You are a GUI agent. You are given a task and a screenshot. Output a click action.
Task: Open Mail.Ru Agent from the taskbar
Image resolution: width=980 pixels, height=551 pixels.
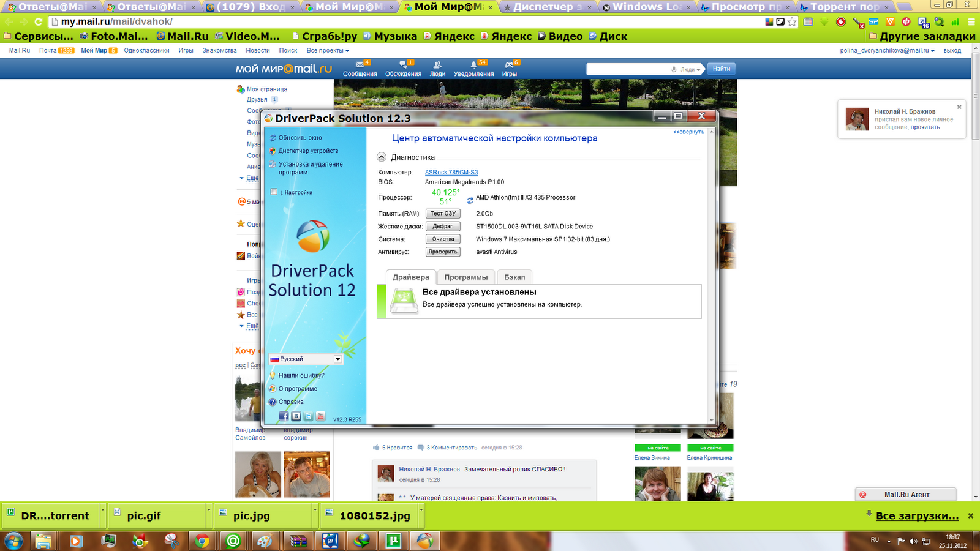pyautogui.click(x=233, y=541)
